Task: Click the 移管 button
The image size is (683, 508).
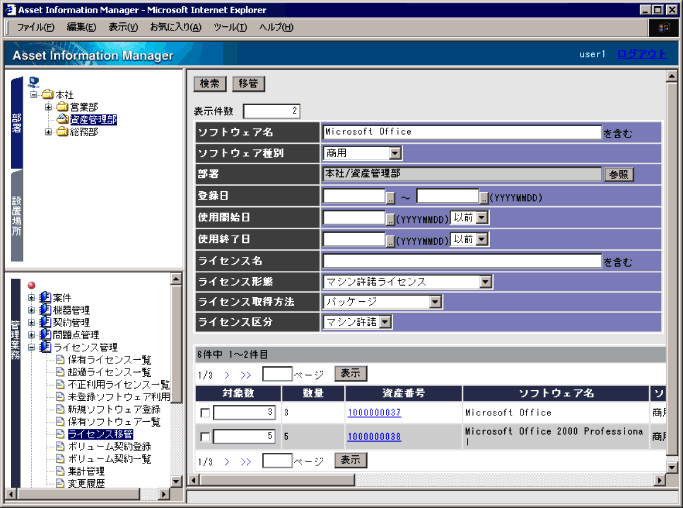Action: click(x=248, y=84)
